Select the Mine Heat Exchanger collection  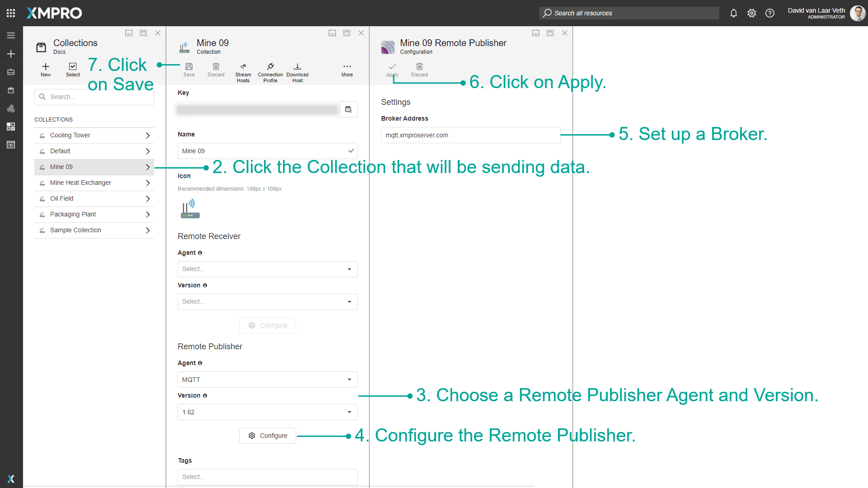point(80,183)
